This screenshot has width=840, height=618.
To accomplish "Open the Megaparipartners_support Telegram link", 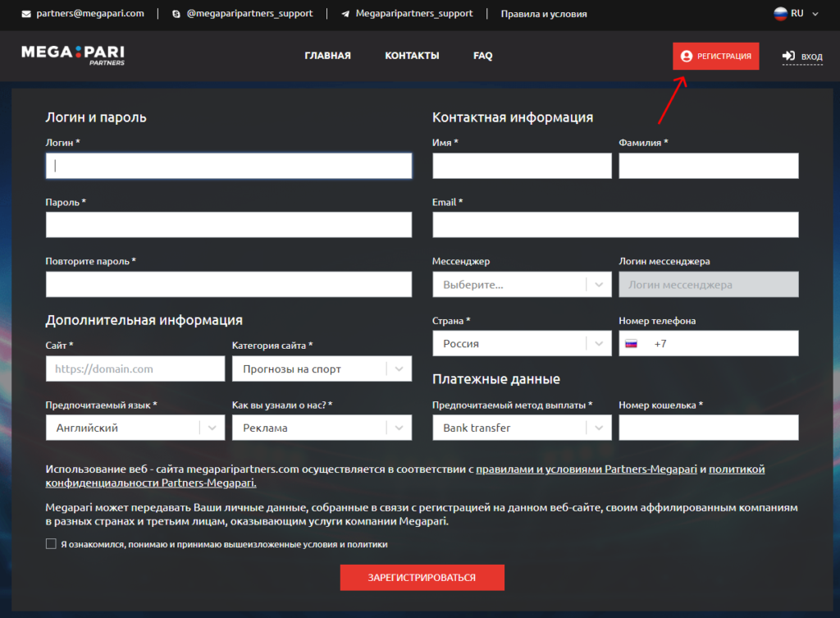I will (414, 13).
